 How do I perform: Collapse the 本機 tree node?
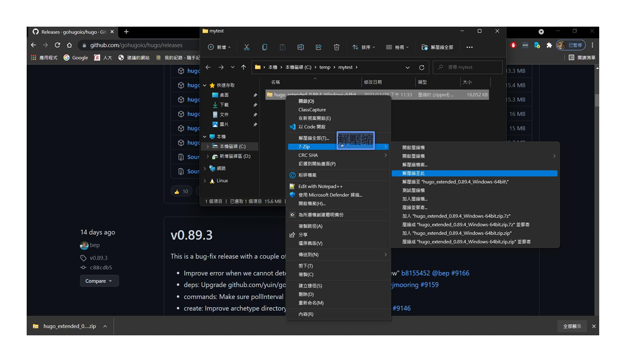205,137
